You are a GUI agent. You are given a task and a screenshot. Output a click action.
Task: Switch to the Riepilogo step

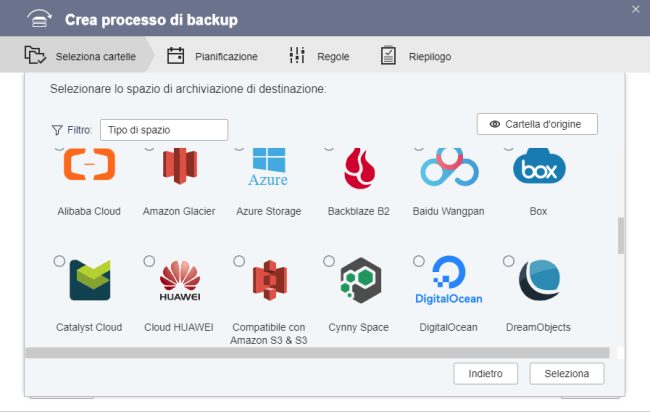(x=416, y=56)
